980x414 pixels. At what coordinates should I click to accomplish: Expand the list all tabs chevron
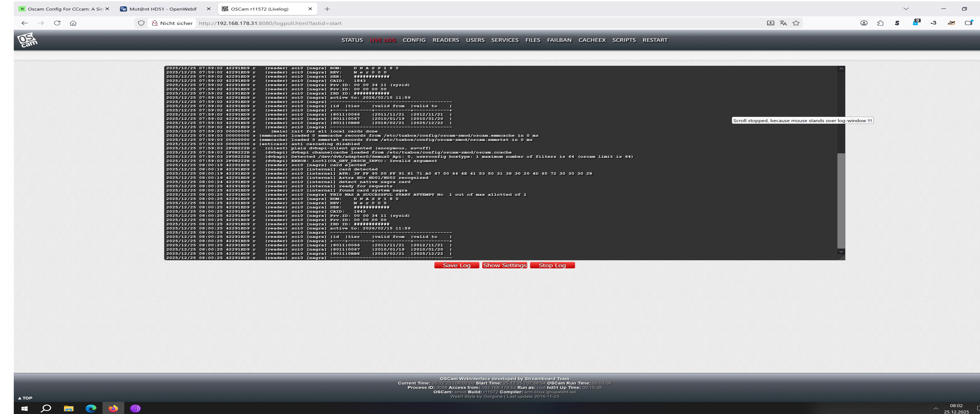tap(906, 9)
